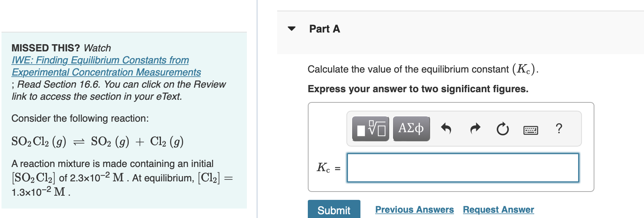Click the Express your answer instruction text
This screenshot has height=218, width=644.
(418, 89)
